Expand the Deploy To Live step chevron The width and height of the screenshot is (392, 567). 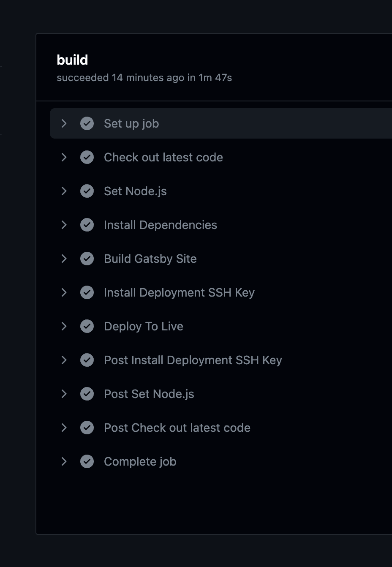coord(64,326)
